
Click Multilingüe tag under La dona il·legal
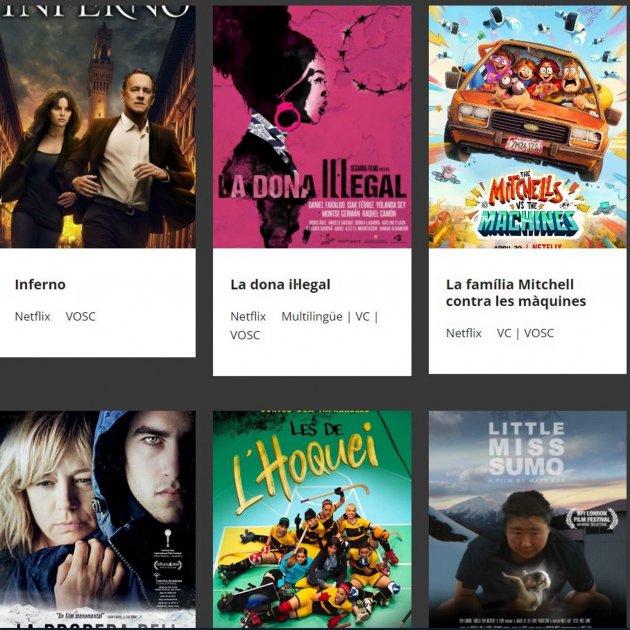pos(312,317)
